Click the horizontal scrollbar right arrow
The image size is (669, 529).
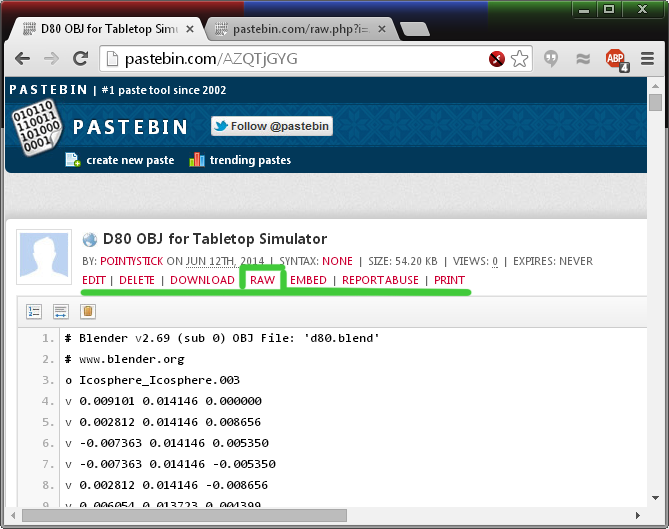coord(637,515)
